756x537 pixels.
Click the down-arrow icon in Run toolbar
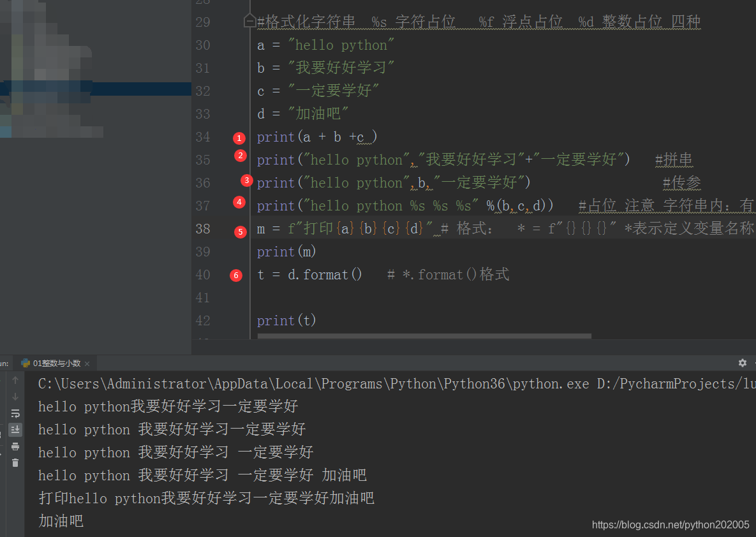point(15,397)
